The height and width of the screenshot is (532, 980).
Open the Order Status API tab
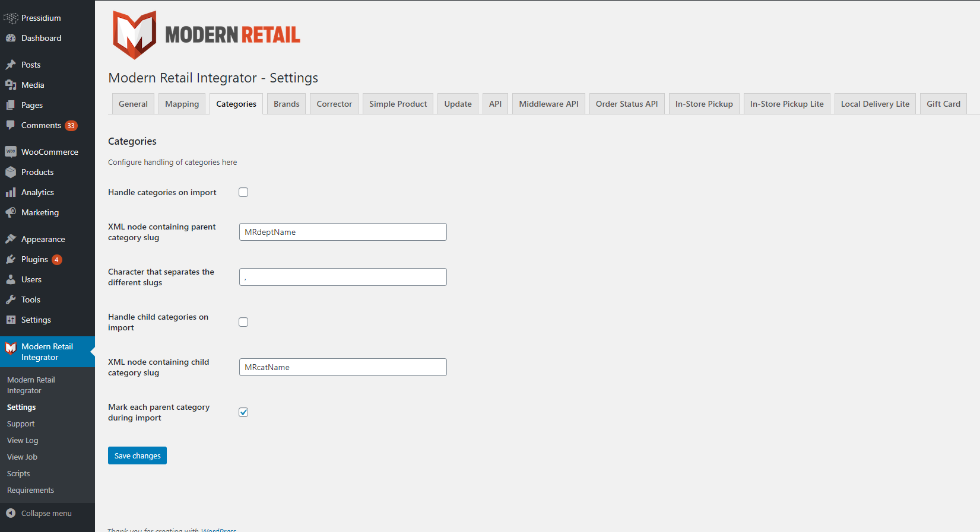(627, 104)
